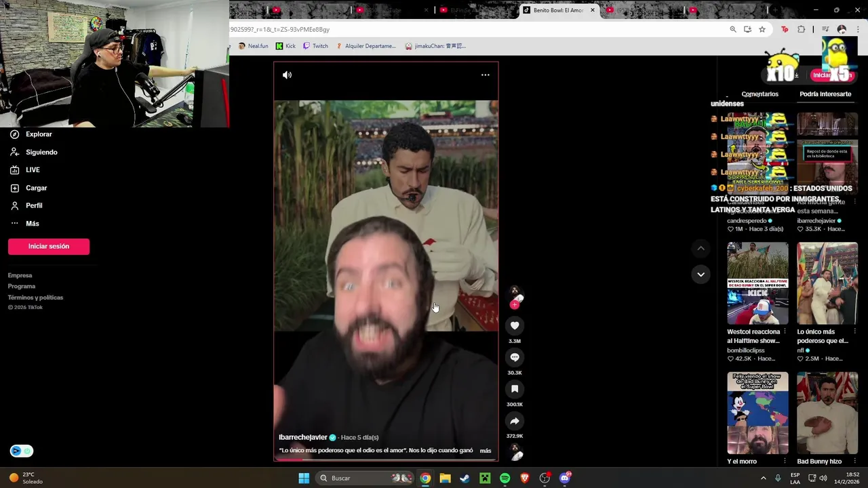Click the Buscar taskbar search box
Screen dimensions: 868x488
coord(365,479)
